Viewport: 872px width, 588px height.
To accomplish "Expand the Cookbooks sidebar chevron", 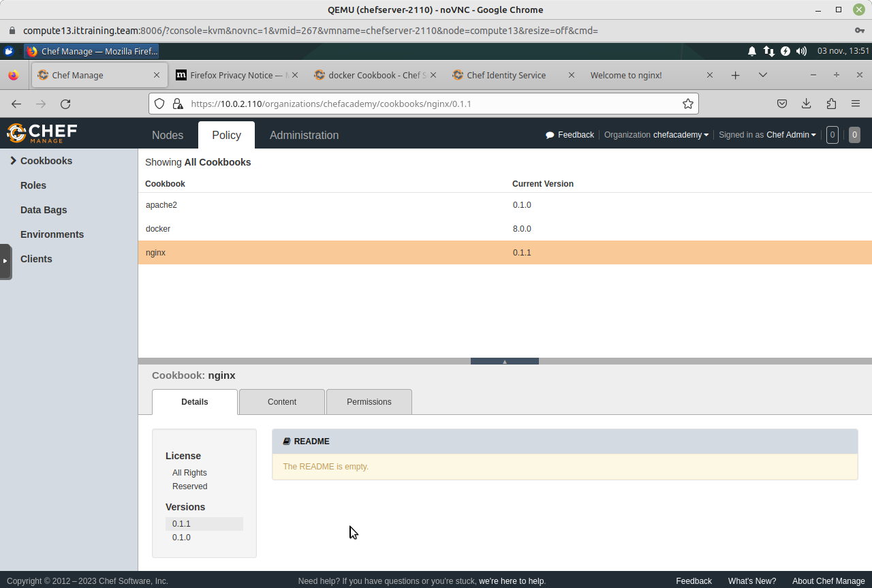I will click(13, 161).
